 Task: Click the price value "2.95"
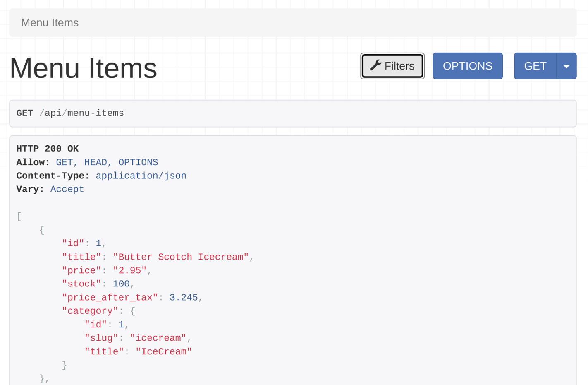click(x=129, y=270)
